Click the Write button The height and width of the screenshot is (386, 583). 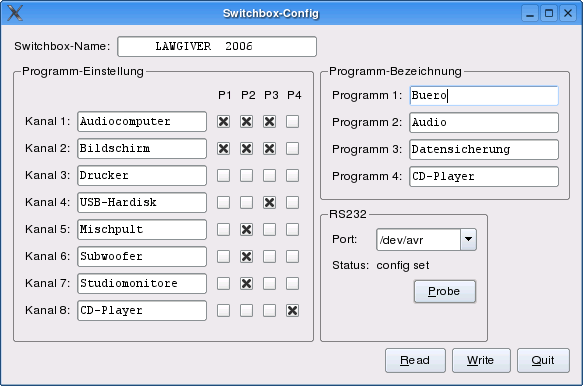coord(481,360)
